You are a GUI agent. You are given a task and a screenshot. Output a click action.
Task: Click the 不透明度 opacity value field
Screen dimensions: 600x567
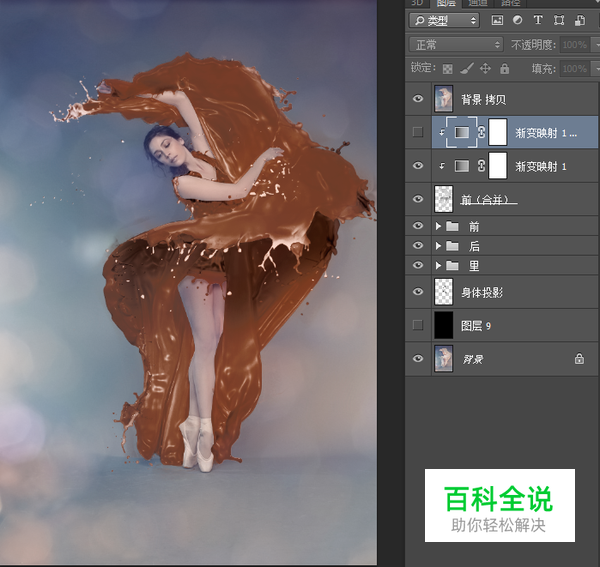coord(574,45)
